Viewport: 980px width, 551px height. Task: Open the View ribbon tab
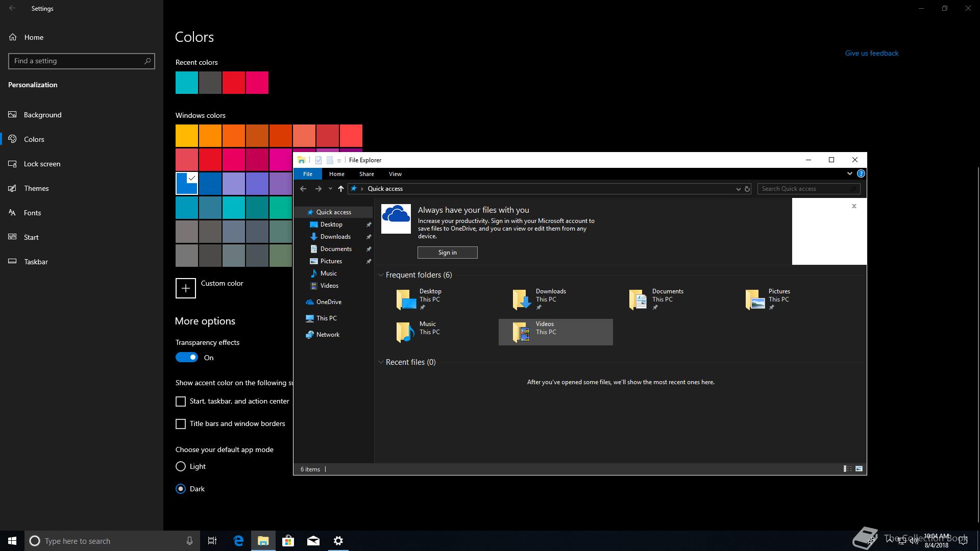click(395, 174)
